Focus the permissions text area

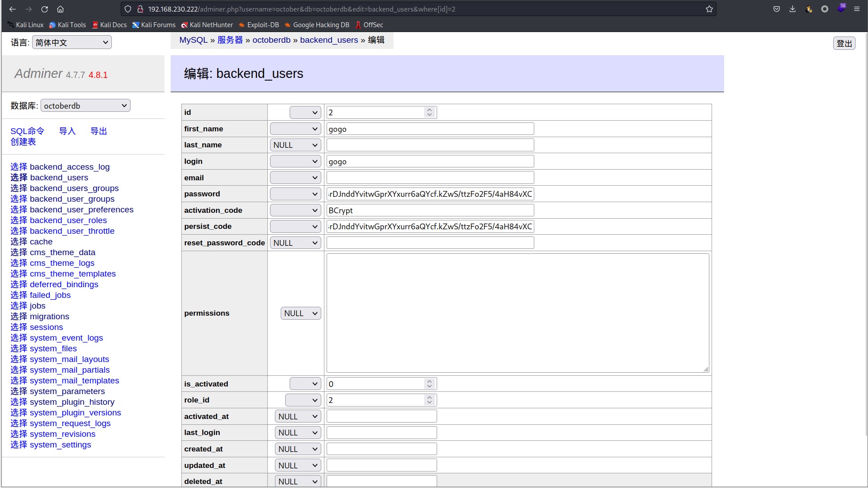pyautogui.click(x=518, y=313)
